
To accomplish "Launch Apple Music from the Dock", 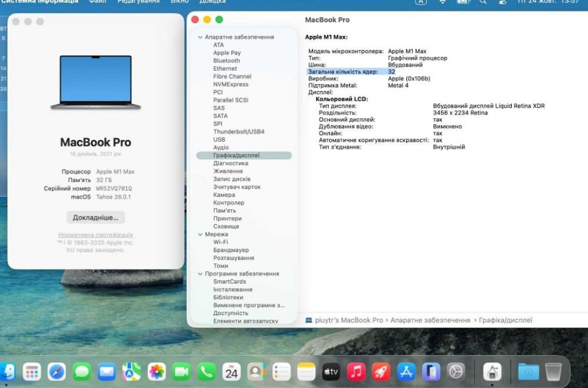I will pos(356,372).
